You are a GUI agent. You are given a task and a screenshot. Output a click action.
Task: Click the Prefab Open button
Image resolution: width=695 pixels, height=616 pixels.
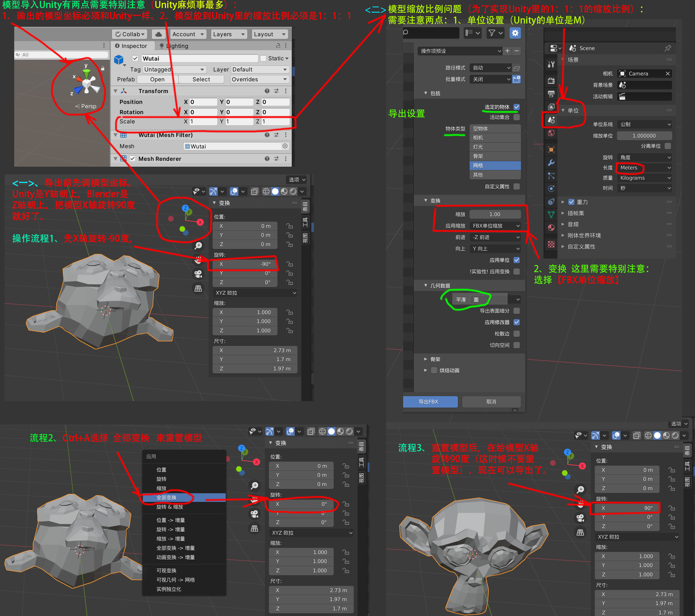(x=157, y=79)
